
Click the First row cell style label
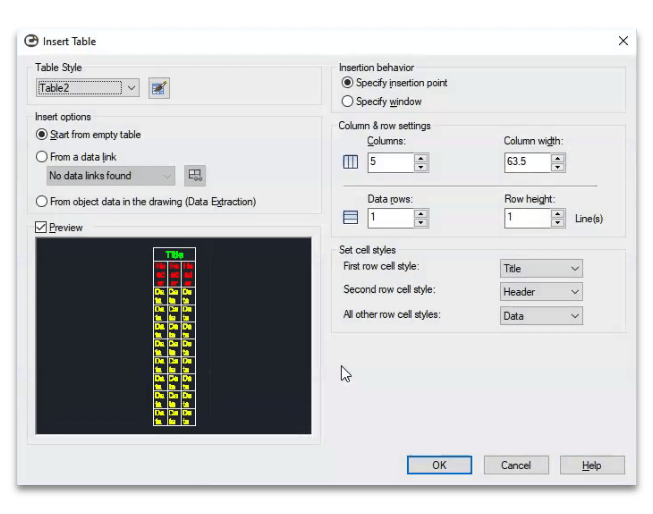[381, 266]
